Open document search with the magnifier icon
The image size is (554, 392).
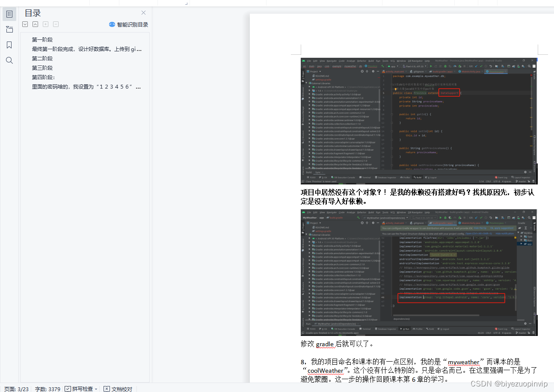click(x=9, y=60)
